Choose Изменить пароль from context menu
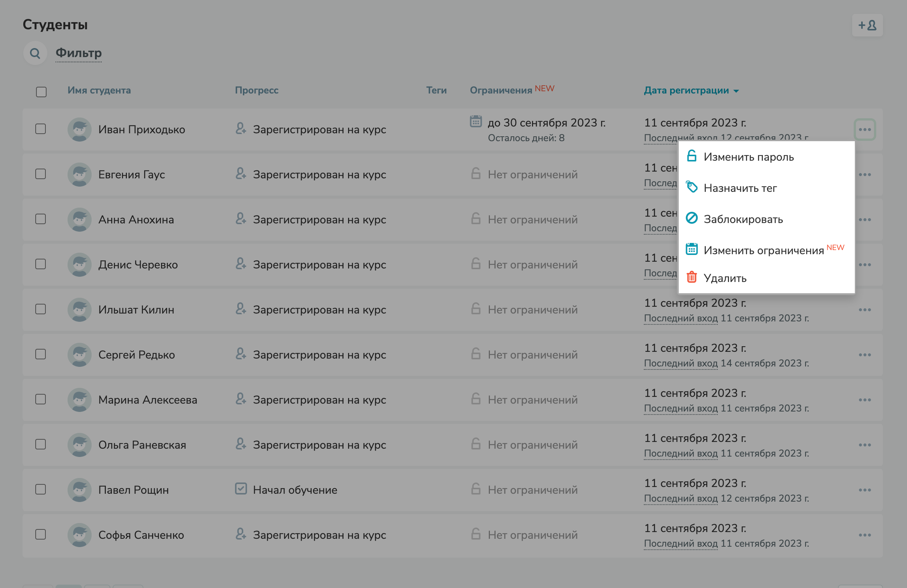Image resolution: width=907 pixels, height=588 pixels. pyautogui.click(x=748, y=157)
